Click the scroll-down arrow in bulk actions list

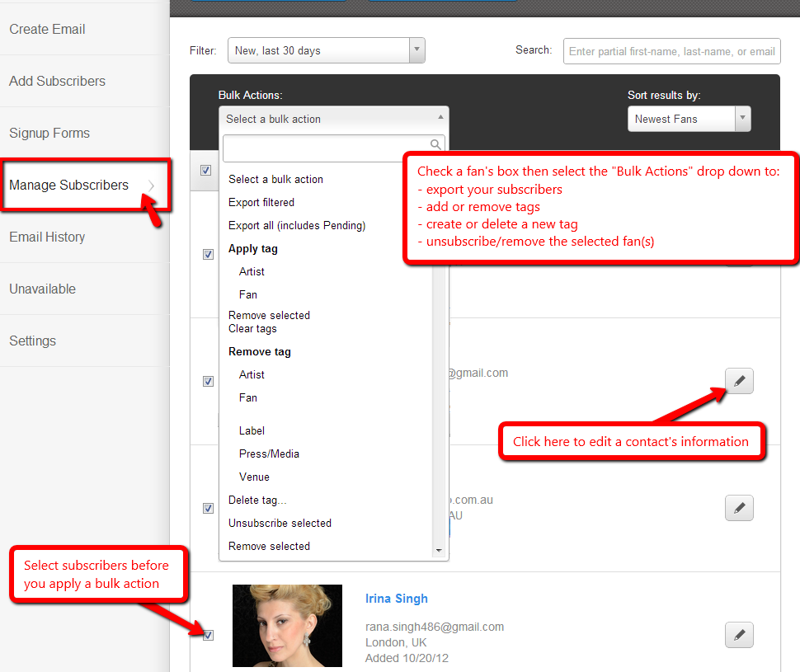[439, 551]
